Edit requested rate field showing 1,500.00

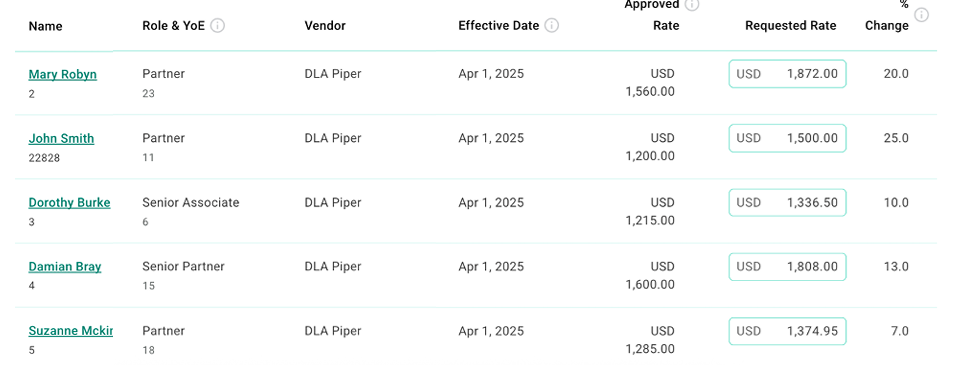click(787, 138)
